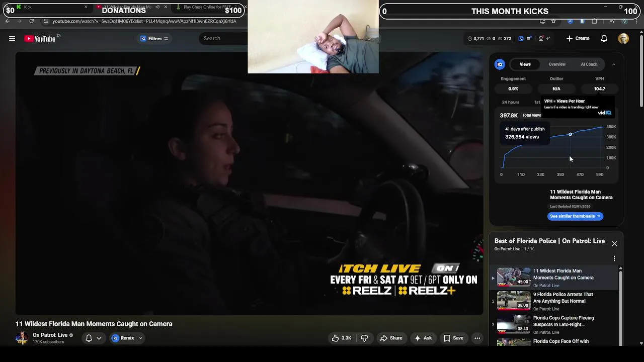Click the Engagement 0.9% value
The image size is (644, 362).
coord(513,89)
